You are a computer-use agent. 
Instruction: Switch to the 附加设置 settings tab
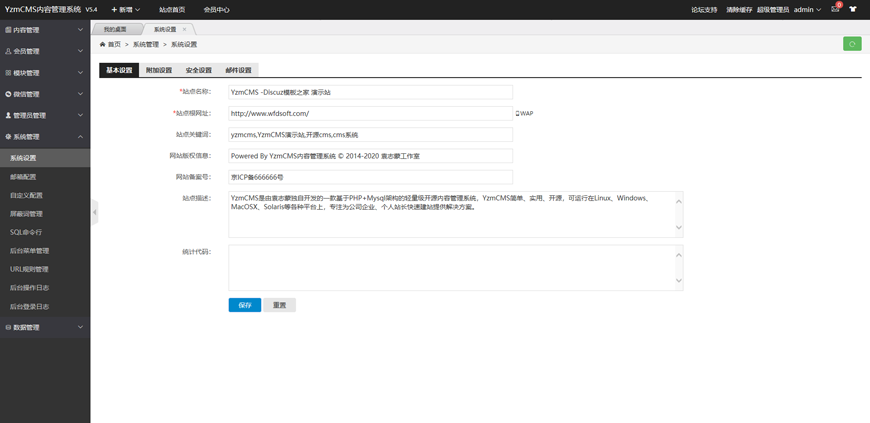(x=159, y=70)
